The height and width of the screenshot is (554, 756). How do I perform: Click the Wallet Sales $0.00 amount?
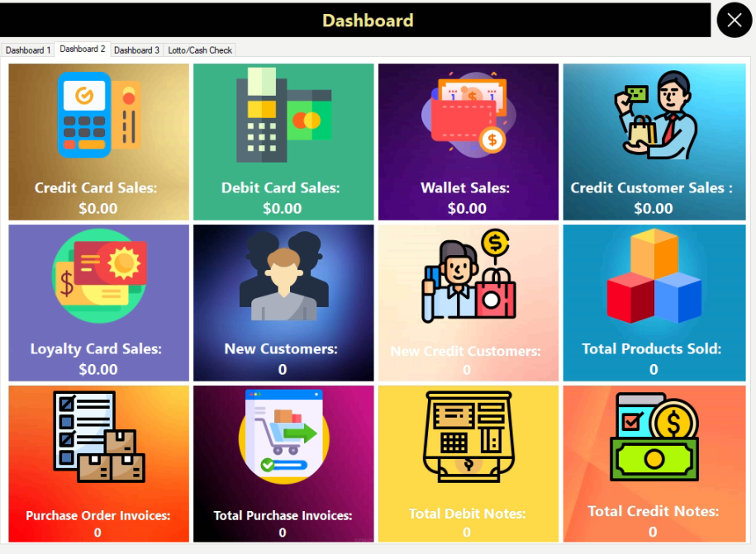click(467, 208)
